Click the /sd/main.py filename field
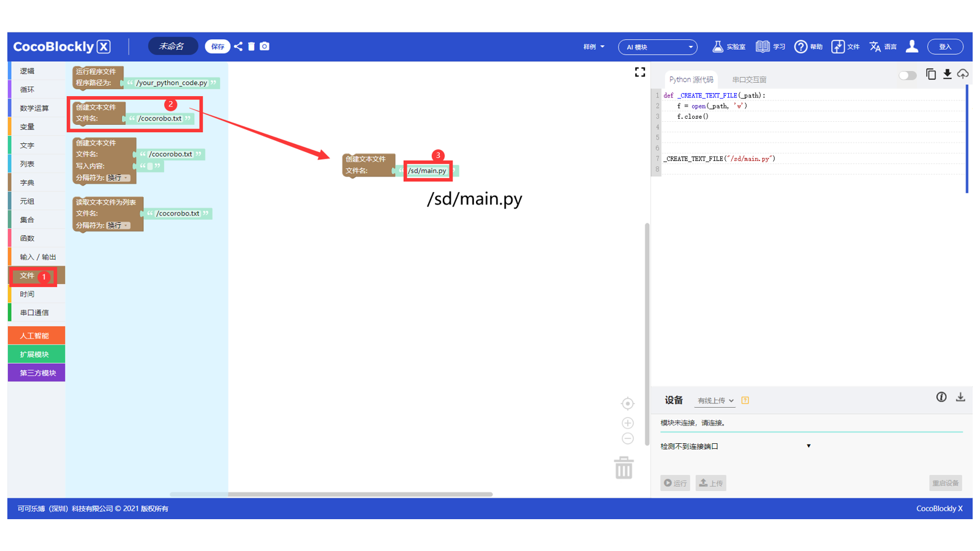Screen dimensions: 980x551 point(427,171)
